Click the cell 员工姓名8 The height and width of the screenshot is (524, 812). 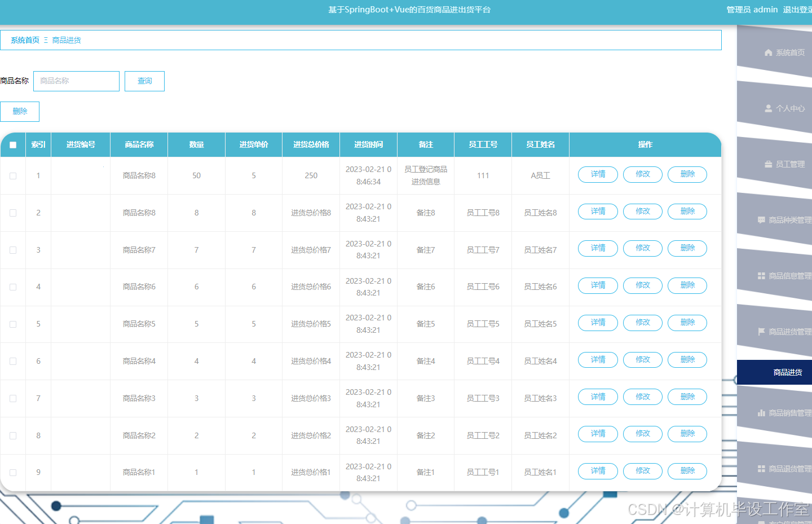pyautogui.click(x=540, y=213)
